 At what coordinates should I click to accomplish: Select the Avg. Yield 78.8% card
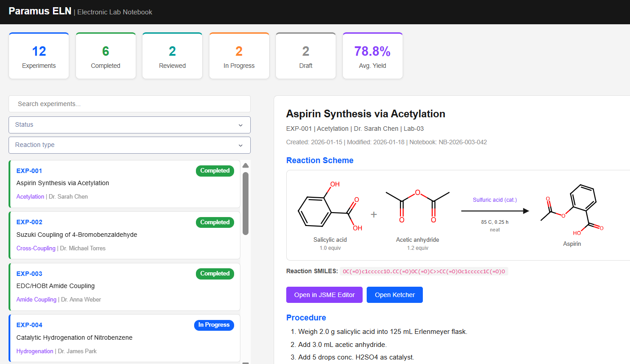coord(373,56)
